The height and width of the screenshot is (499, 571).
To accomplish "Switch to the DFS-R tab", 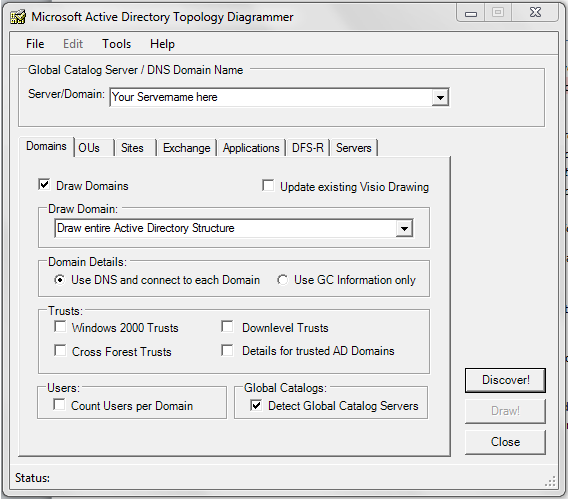I will (308, 148).
